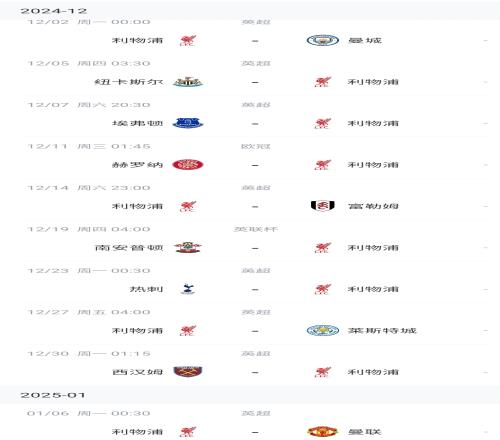Click the Manchester City crest
This screenshot has height=440, width=500.
pos(323,40)
